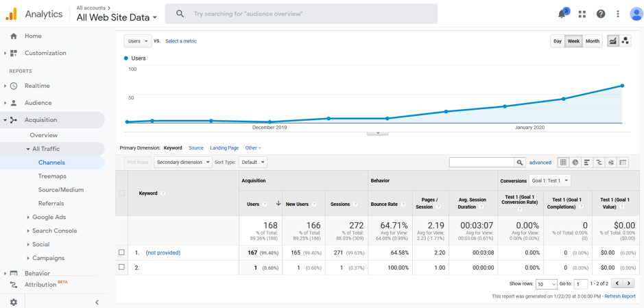Open Show rows dropdown
The image size is (644, 308).
click(547, 284)
